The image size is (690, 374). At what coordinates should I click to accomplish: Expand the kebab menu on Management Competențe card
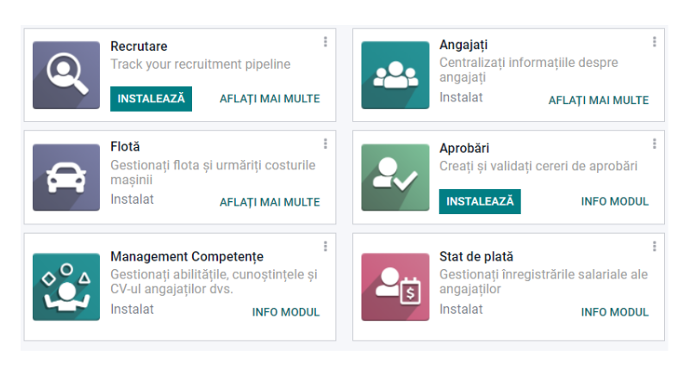tap(326, 246)
